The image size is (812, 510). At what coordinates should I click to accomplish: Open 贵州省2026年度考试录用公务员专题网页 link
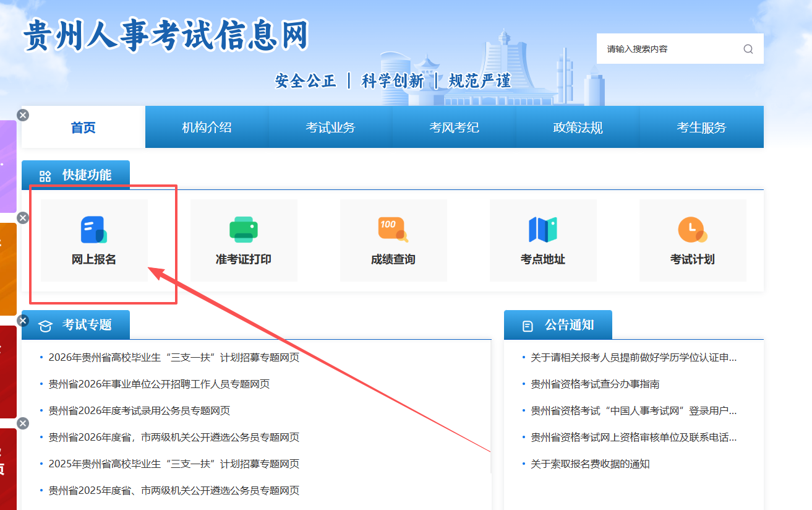pyautogui.click(x=139, y=411)
